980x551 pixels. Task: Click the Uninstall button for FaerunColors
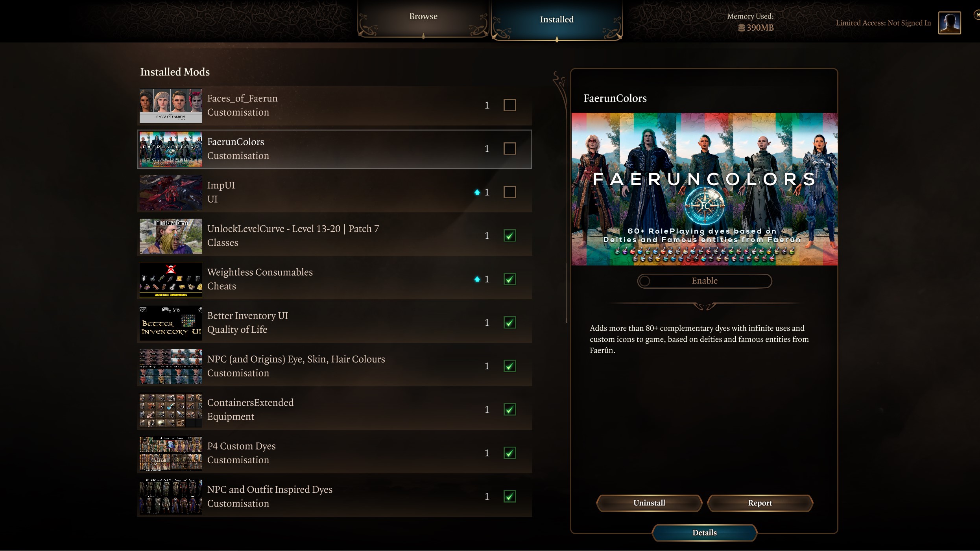point(649,503)
